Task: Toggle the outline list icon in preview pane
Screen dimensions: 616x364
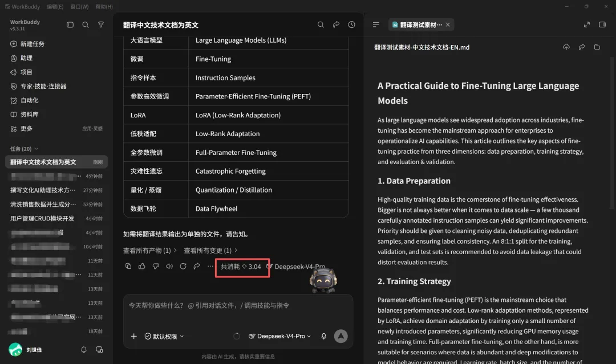Action: tap(376, 24)
